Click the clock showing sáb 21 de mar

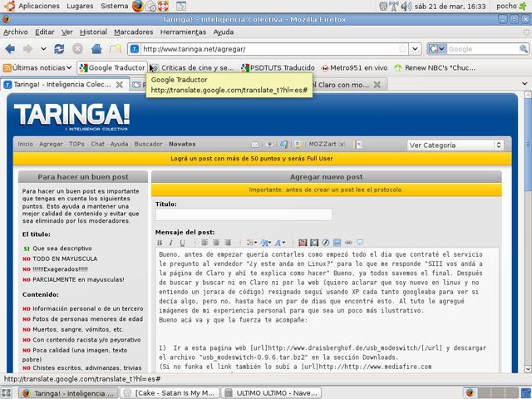coord(451,6)
